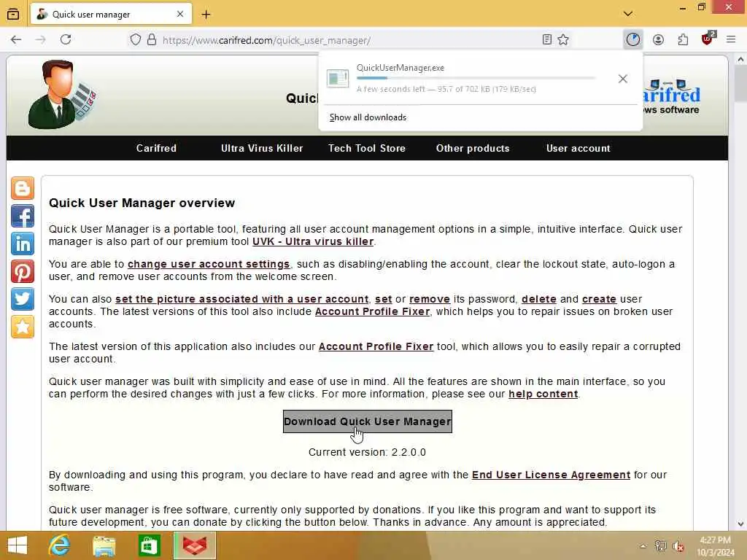Open Account Profile Fixer link after 'also include'

click(x=373, y=311)
